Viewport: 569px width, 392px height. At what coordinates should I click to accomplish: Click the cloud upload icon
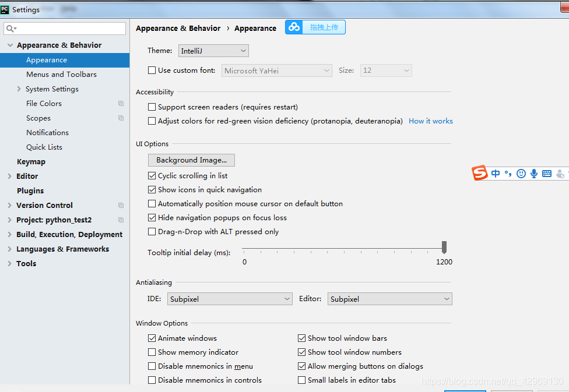point(294,27)
